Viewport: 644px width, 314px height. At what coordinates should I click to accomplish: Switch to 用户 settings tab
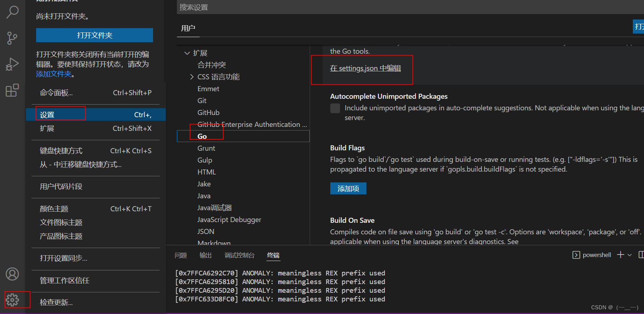click(x=188, y=28)
